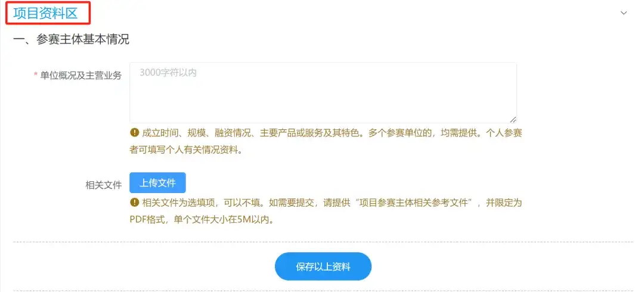
Task: Select the 单位概况及主营业务 field label
Action: [x=81, y=76]
